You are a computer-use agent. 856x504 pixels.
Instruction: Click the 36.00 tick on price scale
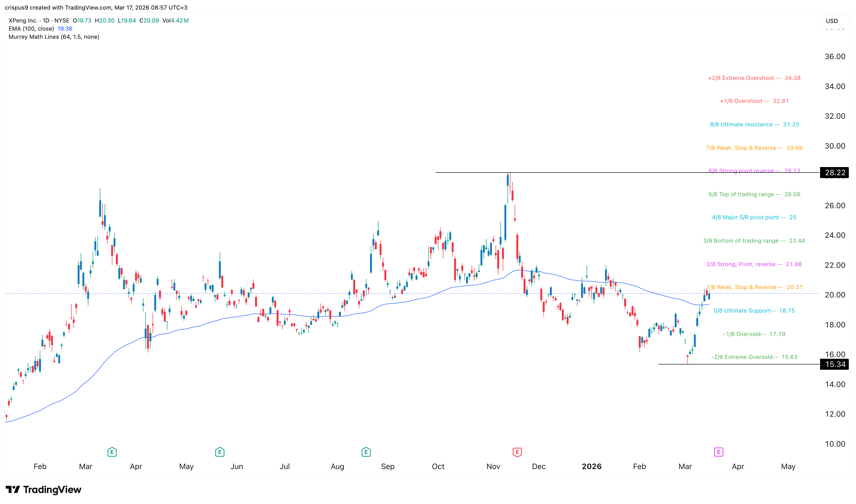point(835,57)
